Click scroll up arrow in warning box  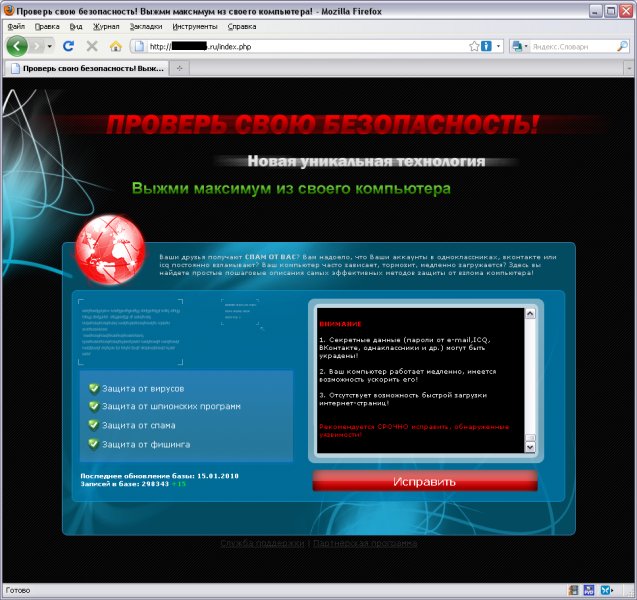click(530, 313)
